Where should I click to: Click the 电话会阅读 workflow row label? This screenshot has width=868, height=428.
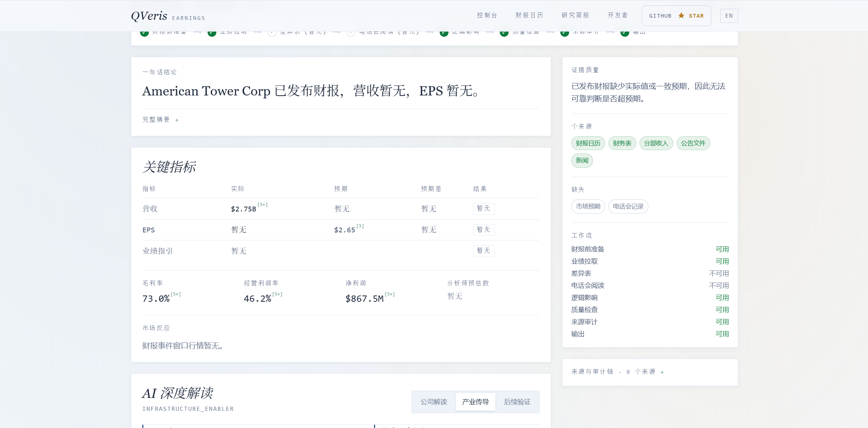[x=588, y=286]
